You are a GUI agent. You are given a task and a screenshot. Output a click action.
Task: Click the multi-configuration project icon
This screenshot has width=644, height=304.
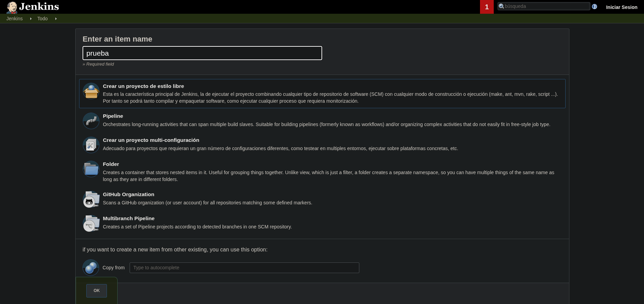coord(91,145)
